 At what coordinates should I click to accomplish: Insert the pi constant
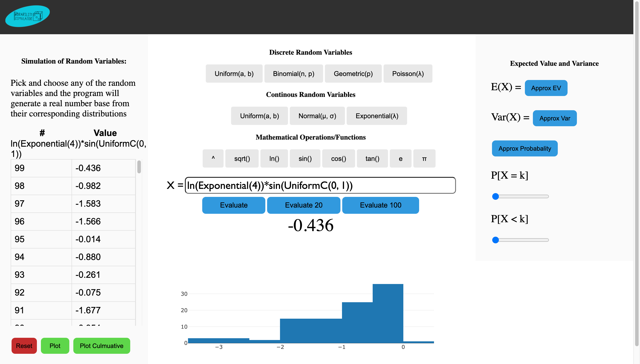pos(424,158)
